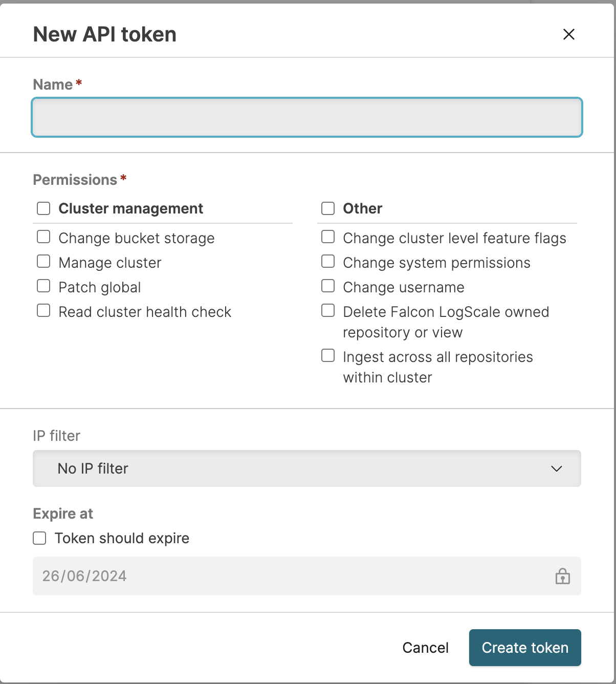Image resolution: width=616 pixels, height=684 pixels.
Task: Open the No IP filter dropdown
Action: point(306,468)
